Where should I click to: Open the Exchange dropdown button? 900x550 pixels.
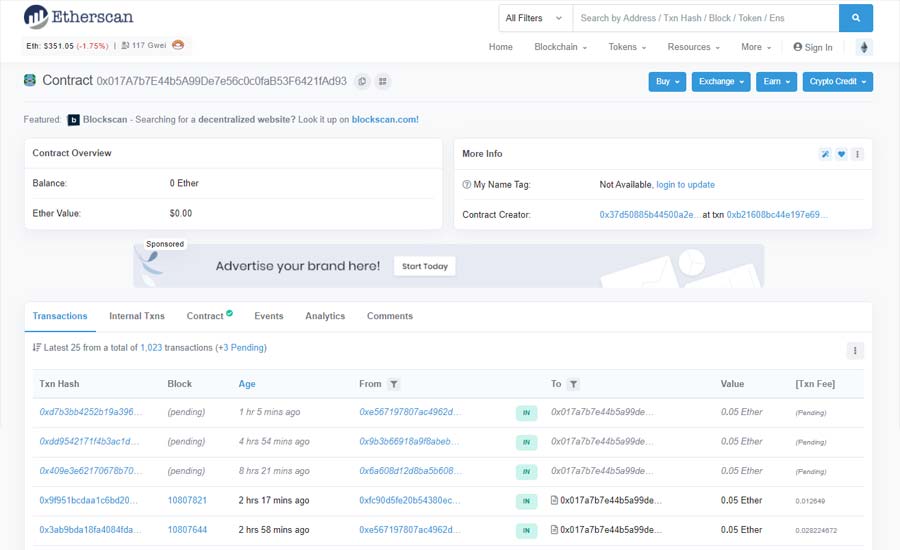[x=721, y=82]
